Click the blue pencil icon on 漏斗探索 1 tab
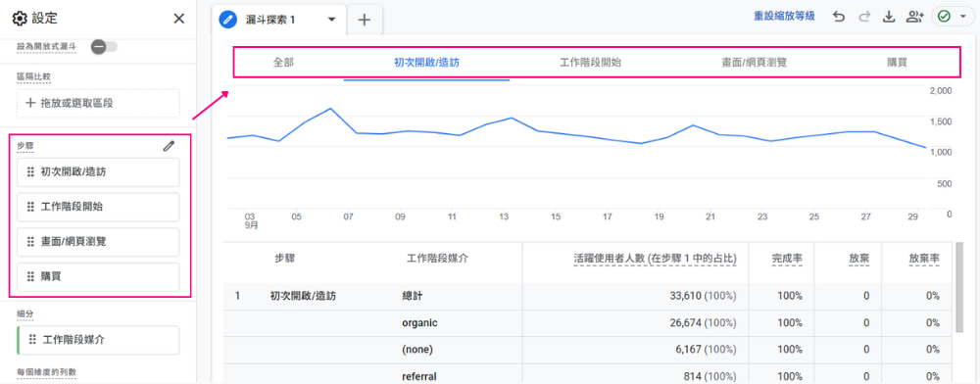 click(x=228, y=20)
